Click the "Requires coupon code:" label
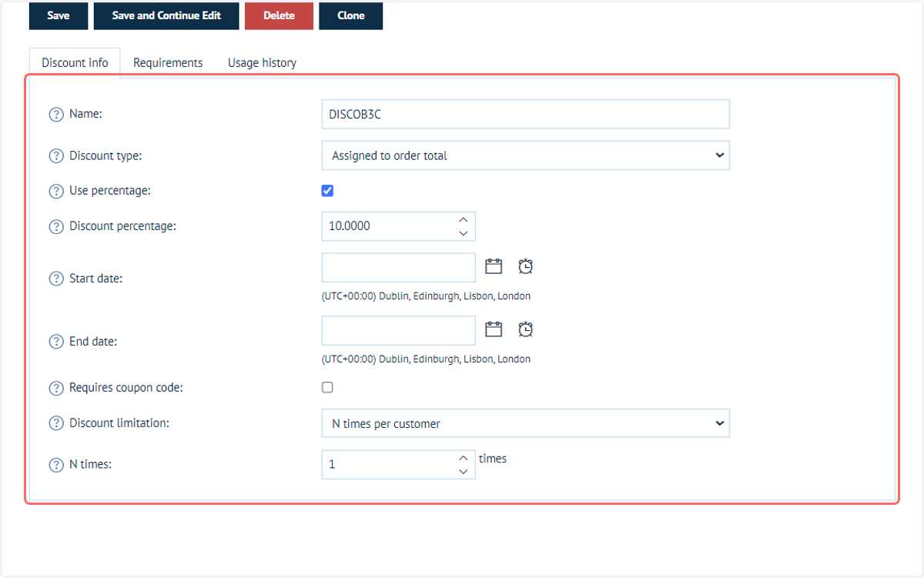The image size is (924, 578). point(126,388)
